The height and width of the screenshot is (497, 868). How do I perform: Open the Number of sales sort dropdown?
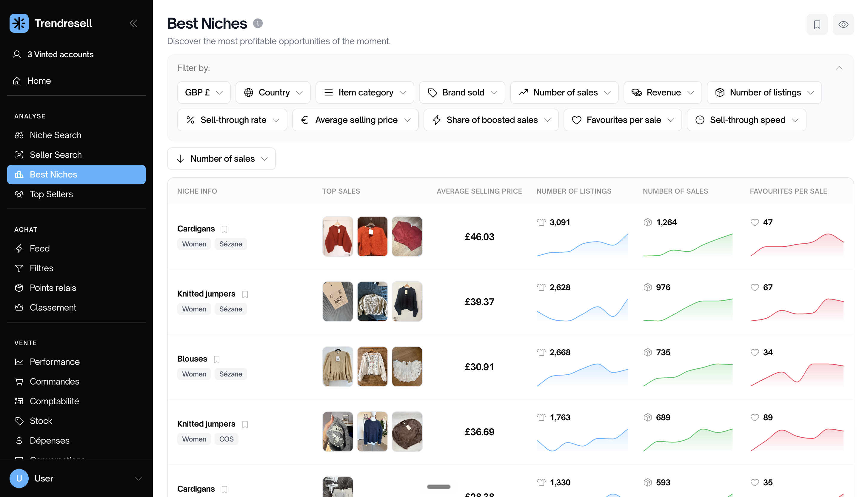pyautogui.click(x=221, y=159)
